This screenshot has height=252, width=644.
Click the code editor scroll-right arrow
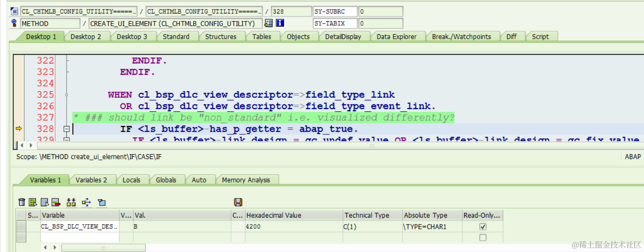(30, 145)
